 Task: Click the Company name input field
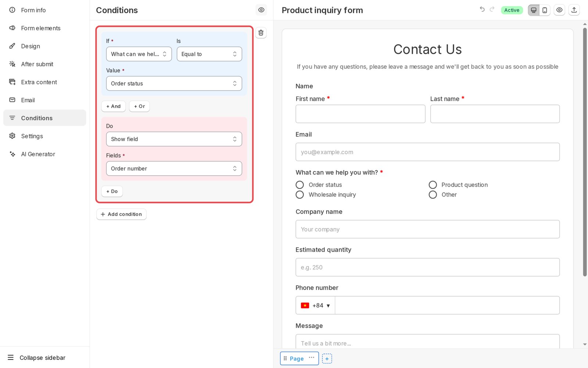[x=427, y=229]
